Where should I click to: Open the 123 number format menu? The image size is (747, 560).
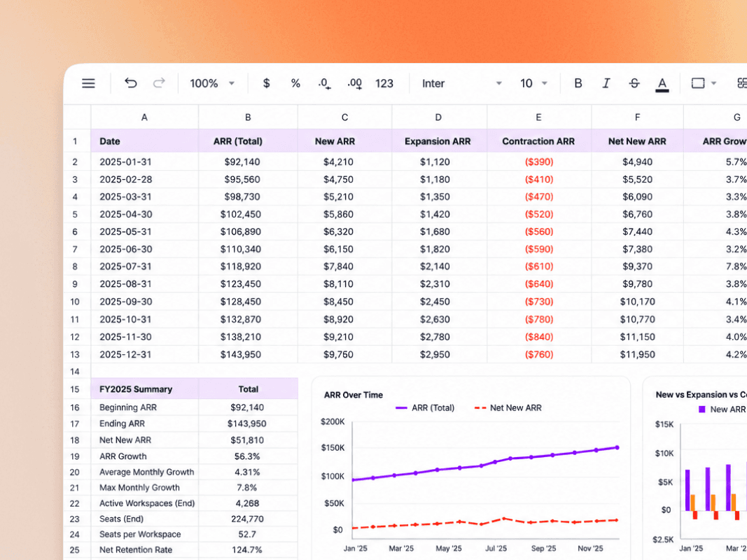[x=384, y=83]
